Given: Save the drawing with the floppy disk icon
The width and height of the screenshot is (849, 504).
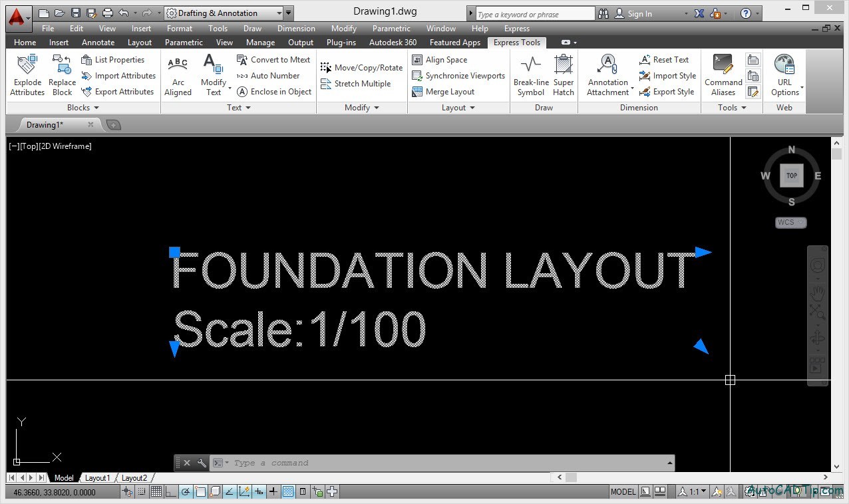Looking at the screenshot, I should click(x=76, y=13).
